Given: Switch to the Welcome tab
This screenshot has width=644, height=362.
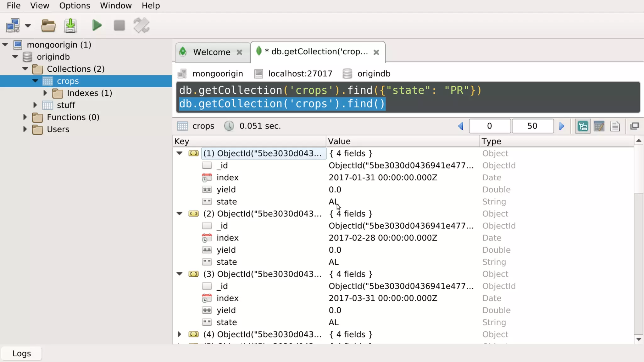Looking at the screenshot, I should (212, 52).
